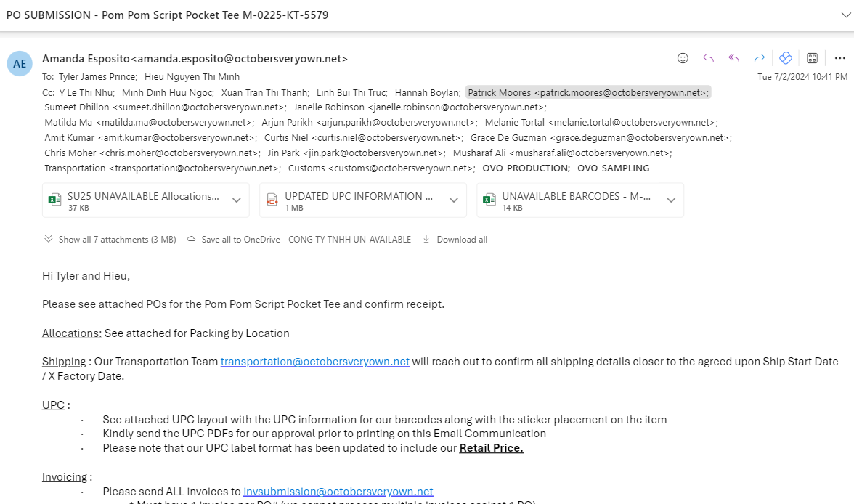Save all attachments to OneDrive
The image size is (854, 504).
299,239
